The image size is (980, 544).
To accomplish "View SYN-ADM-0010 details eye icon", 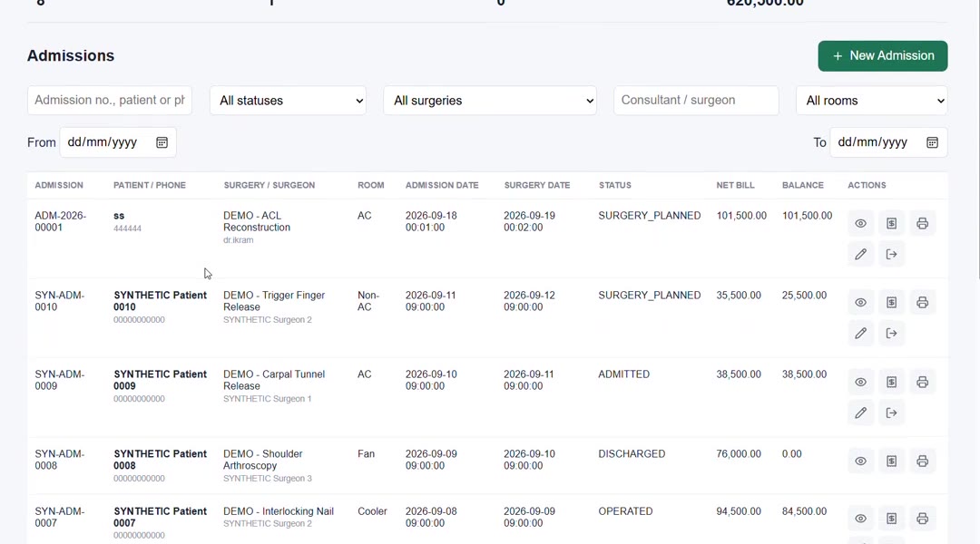I will 860,303.
